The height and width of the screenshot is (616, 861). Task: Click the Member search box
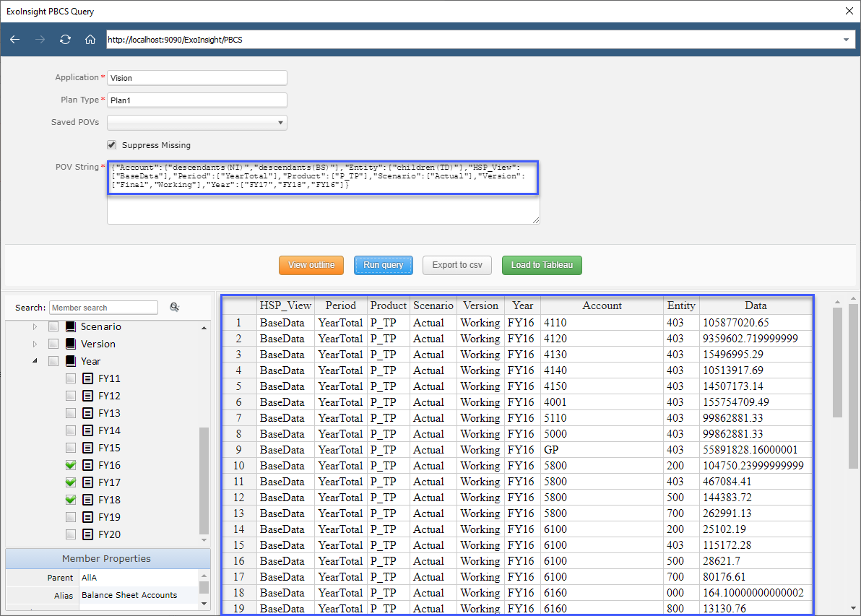click(x=104, y=308)
